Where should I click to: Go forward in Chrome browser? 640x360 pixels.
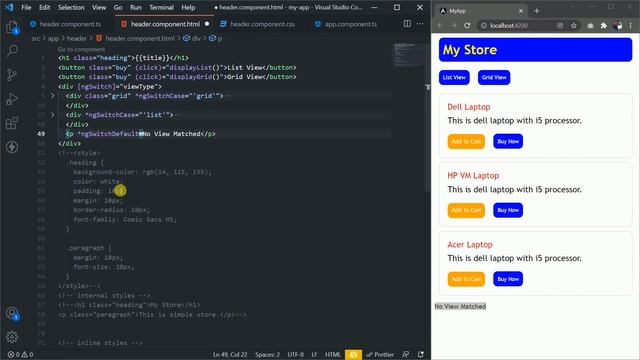tap(453, 25)
